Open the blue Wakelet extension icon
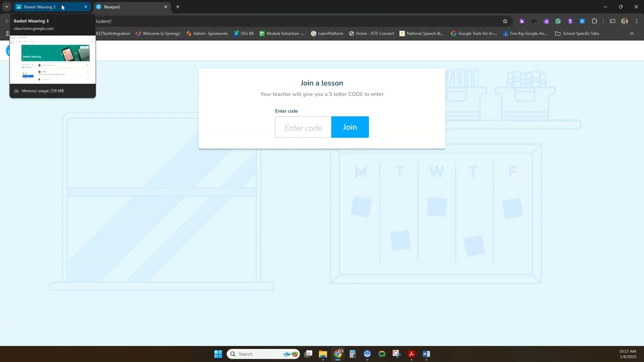Screen dimensions: 644x362 tap(582, 21)
